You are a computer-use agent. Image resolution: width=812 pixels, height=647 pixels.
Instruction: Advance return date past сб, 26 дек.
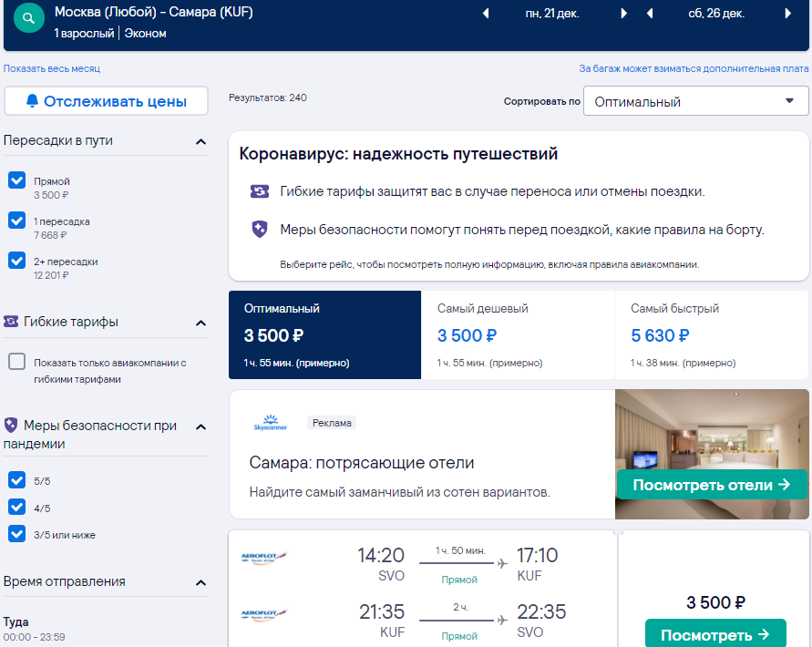[787, 14]
